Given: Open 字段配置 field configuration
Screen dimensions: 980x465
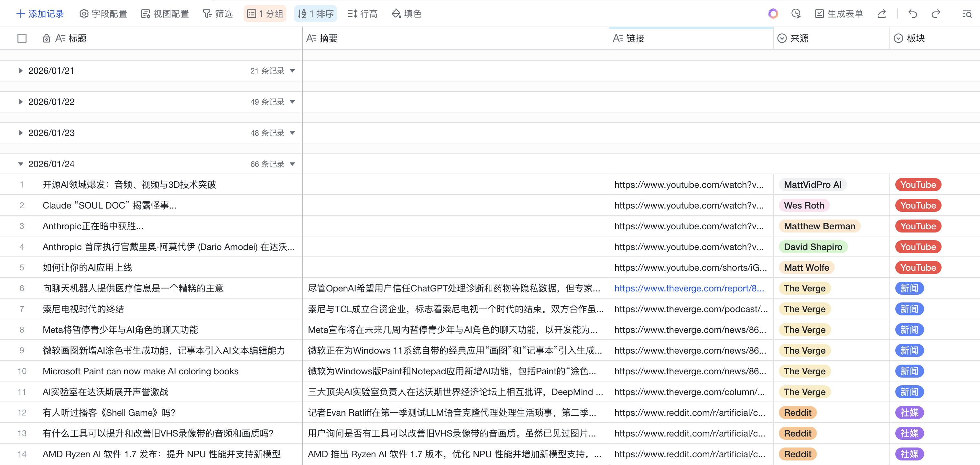Looking at the screenshot, I should click(x=103, y=14).
